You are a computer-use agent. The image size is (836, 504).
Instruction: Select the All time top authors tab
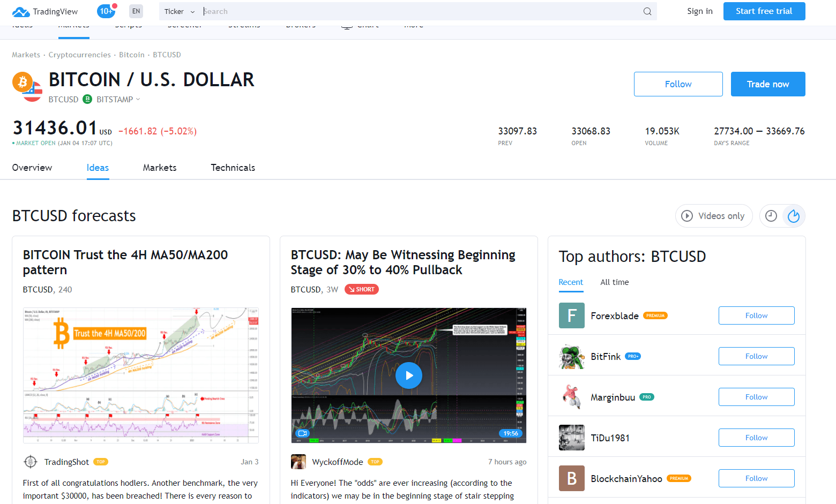coord(615,282)
